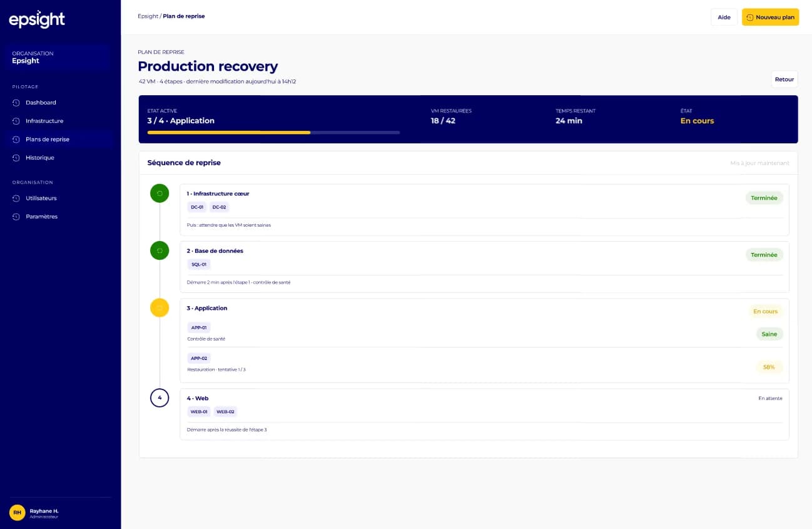Click the Contrôle de santé text under APP-01
This screenshot has width=812, height=529.
pos(206,339)
